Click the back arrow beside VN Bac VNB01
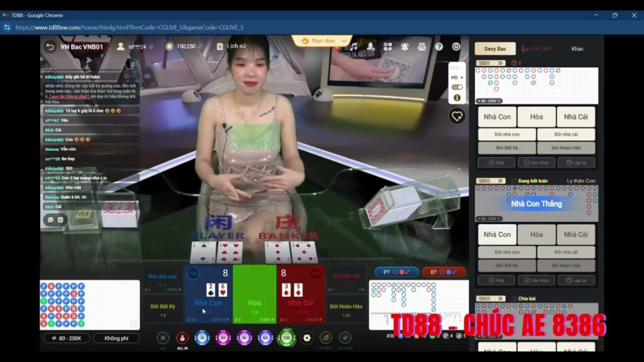 pos(50,47)
